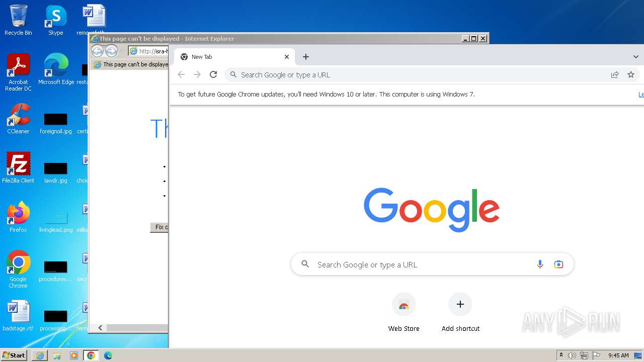
Task: Select IE tab 'This page can't be displayed'
Action: (130, 64)
